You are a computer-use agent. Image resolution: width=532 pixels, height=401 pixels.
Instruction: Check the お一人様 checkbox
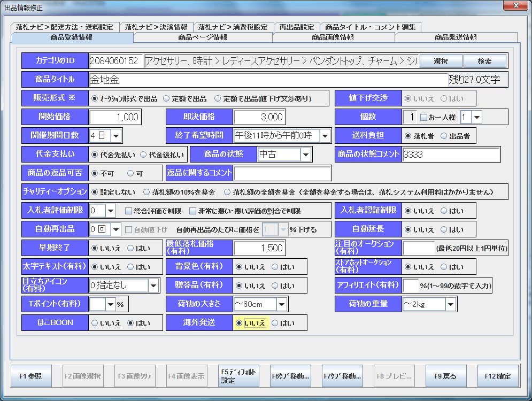click(424, 117)
